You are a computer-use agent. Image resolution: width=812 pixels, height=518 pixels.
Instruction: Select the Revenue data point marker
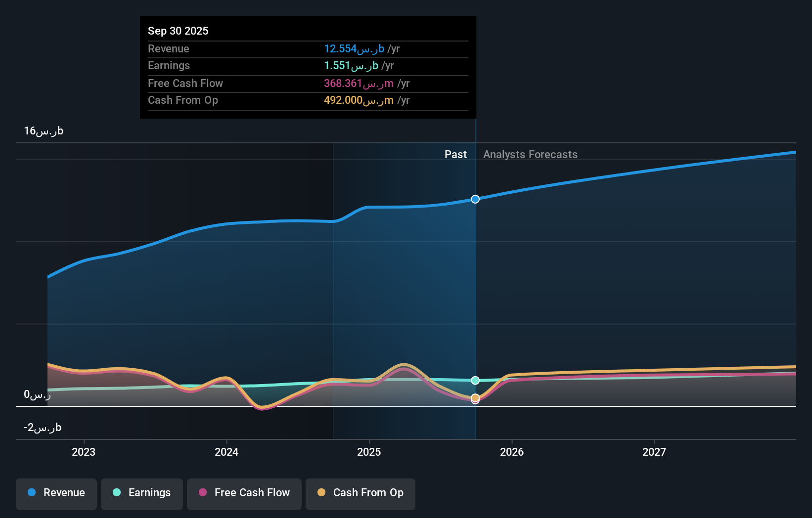click(x=475, y=199)
